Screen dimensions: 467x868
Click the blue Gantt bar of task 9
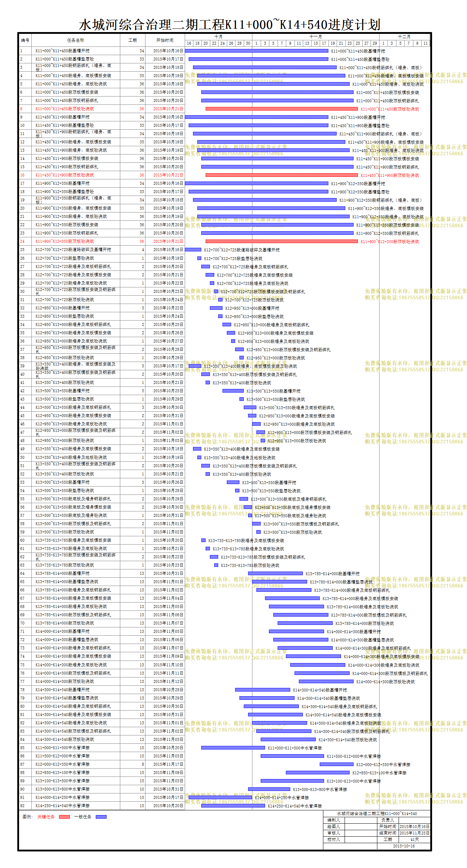pyautogui.click(x=257, y=117)
